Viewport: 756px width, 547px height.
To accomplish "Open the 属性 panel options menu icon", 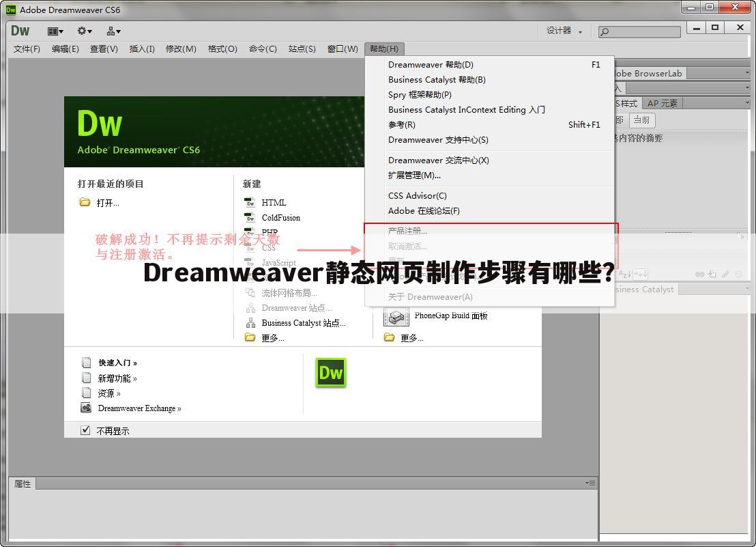I will 590,483.
